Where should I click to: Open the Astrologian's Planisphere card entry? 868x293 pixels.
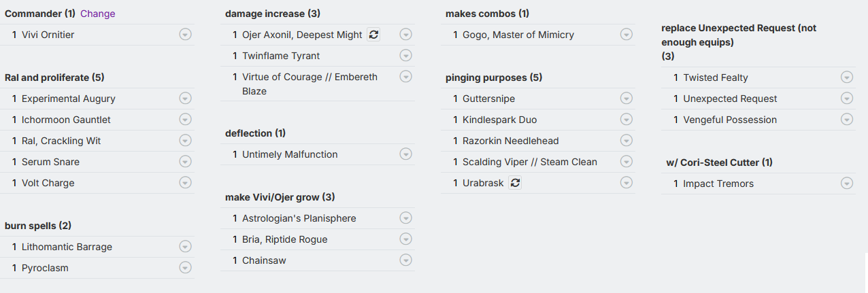pyautogui.click(x=299, y=218)
